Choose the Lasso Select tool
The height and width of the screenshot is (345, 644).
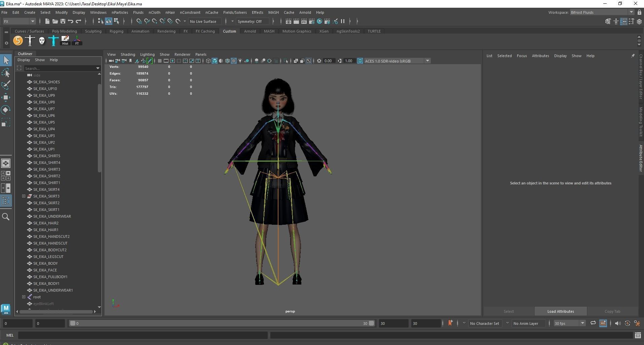pos(6,73)
